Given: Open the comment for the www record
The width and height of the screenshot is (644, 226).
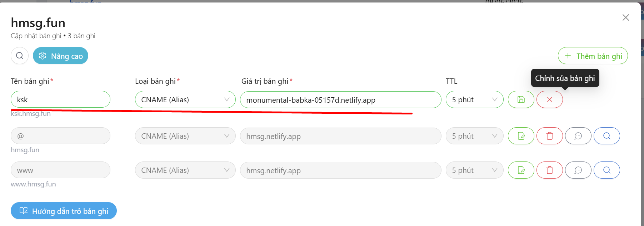Looking at the screenshot, I should pyautogui.click(x=578, y=170).
